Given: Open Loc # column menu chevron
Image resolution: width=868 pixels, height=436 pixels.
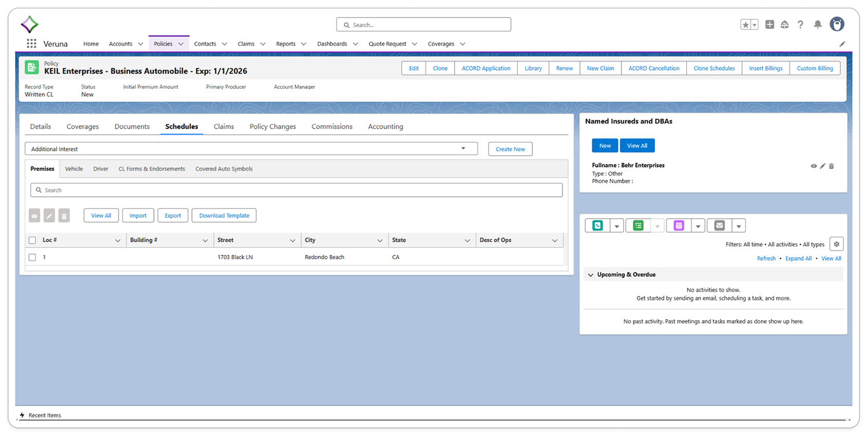Looking at the screenshot, I should pyautogui.click(x=118, y=240).
